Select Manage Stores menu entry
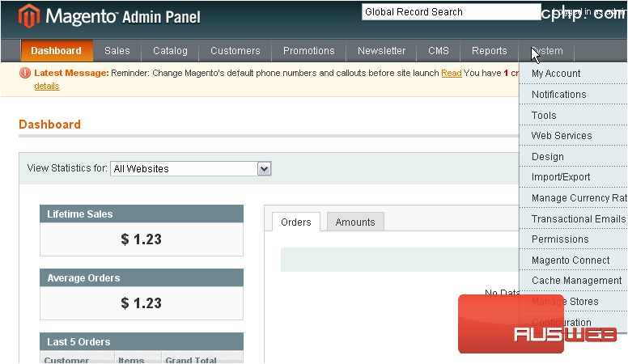 pyautogui.click(x=574, y=301)
